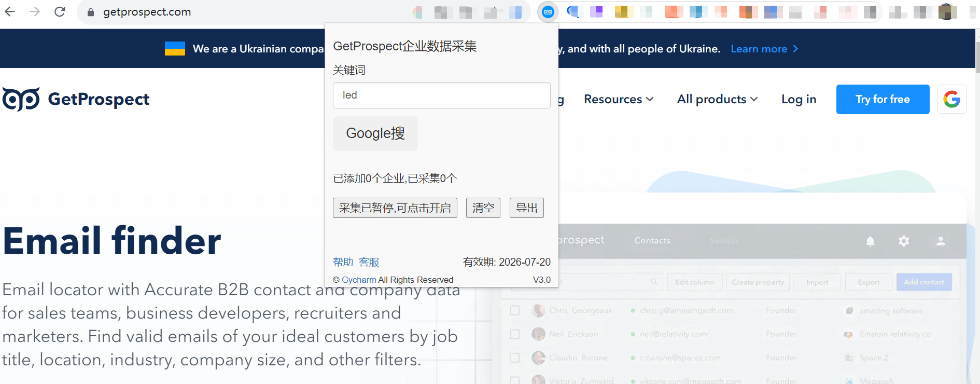Tick the checkbox for Claudio Barone row
Screen dimensions: 980x384
click(x=515, y=358)
